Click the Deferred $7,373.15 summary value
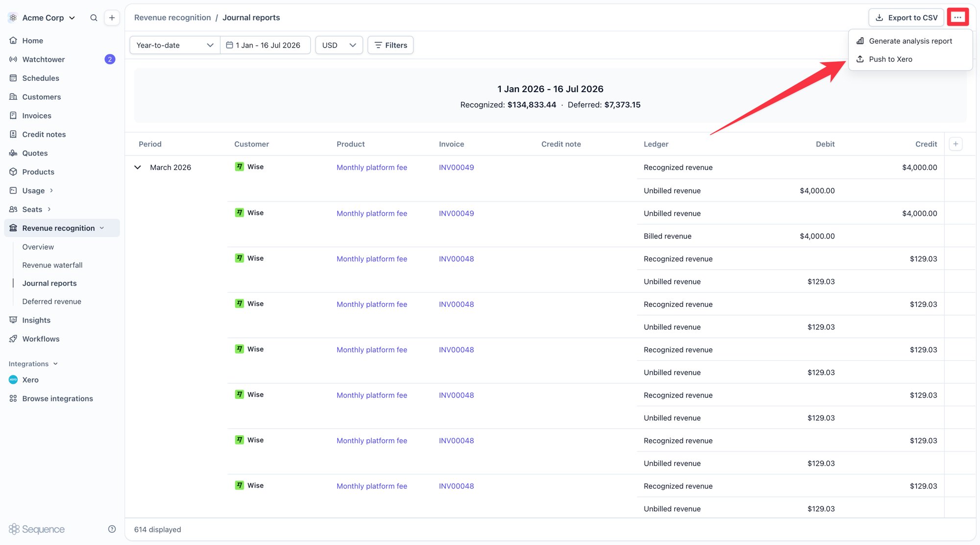This screenshot has height=545, width=980. point(622,105)
